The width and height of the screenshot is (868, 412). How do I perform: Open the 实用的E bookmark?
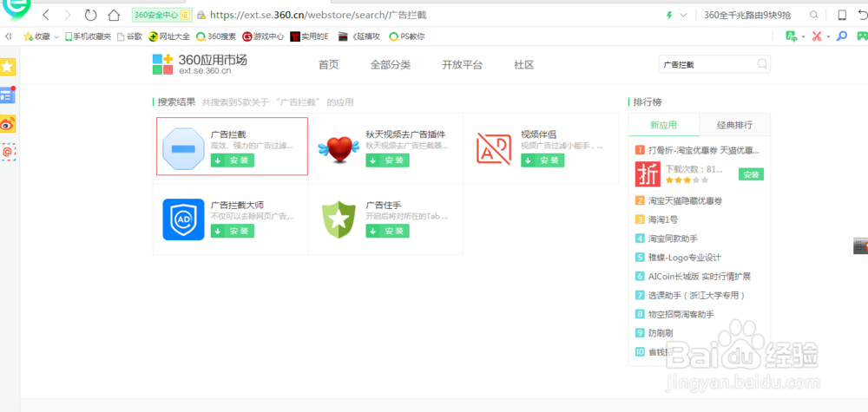(x=310, y=36)
